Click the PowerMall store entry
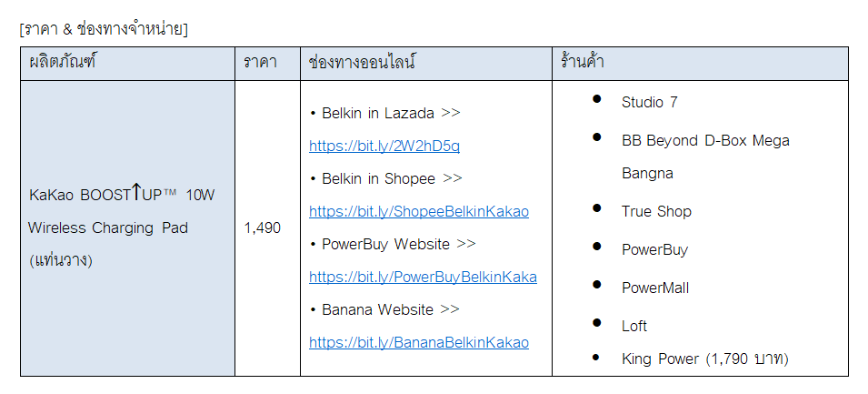The width and height of the screenshot is (868, 394). point(655,288)
